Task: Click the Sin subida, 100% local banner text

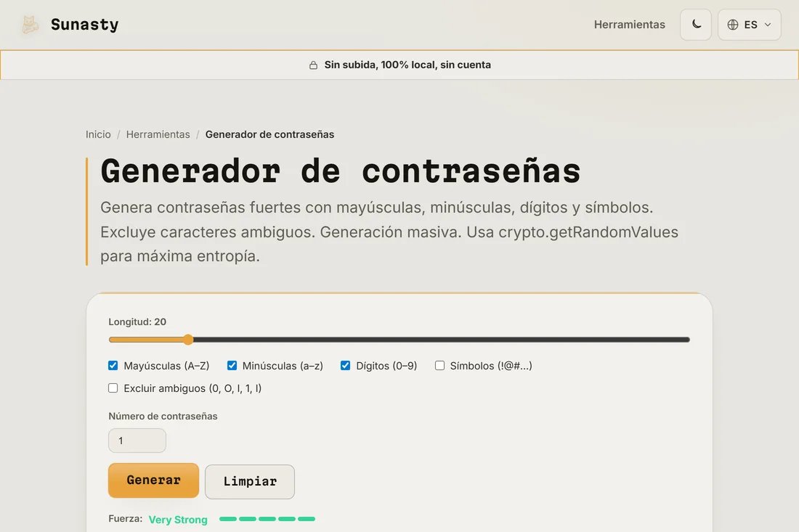Action: [407, 65]
